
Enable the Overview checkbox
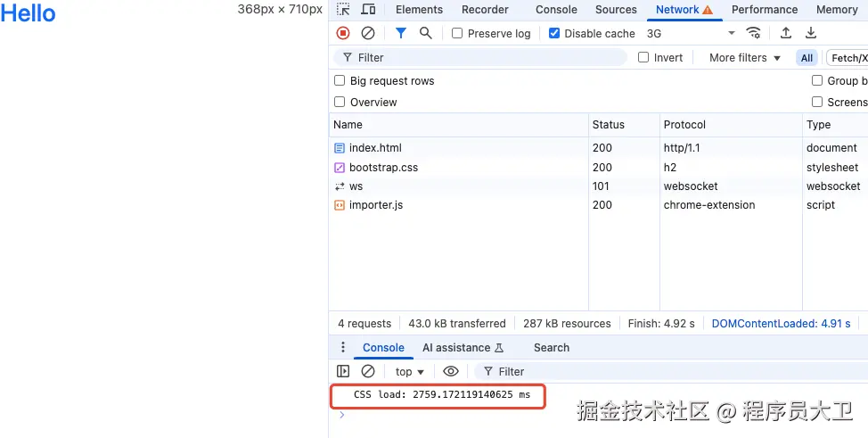click(340, 102)
